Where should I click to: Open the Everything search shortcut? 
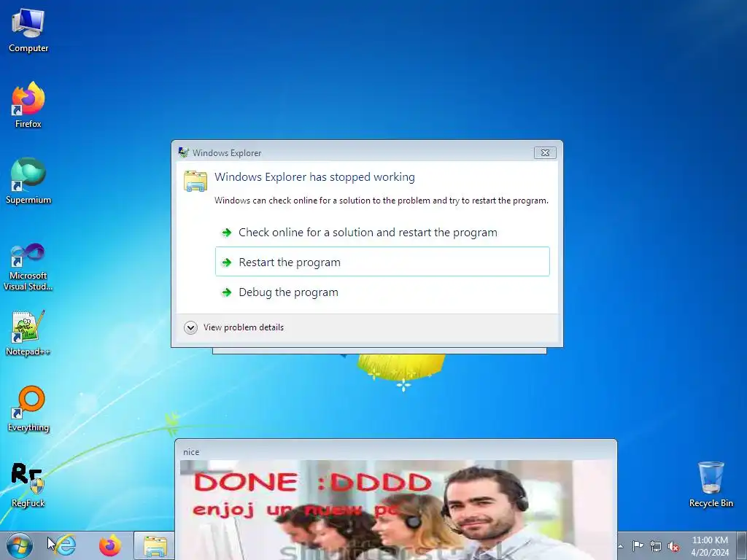[x=28, y=408]
